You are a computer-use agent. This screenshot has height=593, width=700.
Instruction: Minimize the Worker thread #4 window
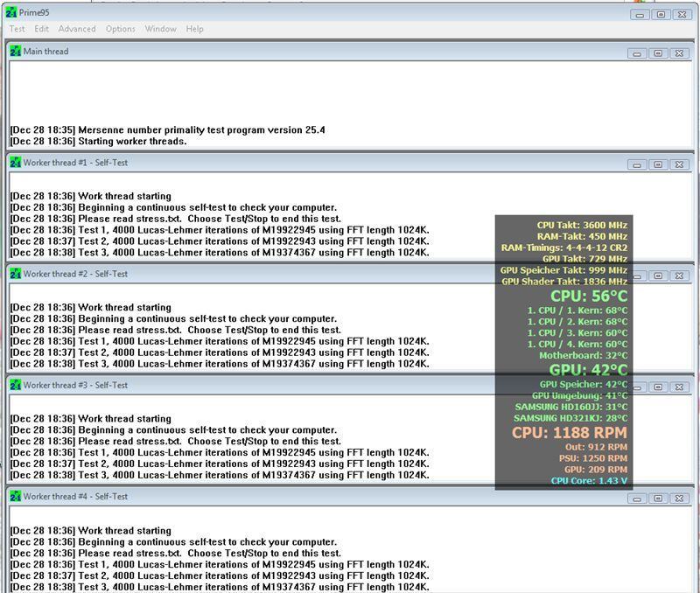[637, 499]
